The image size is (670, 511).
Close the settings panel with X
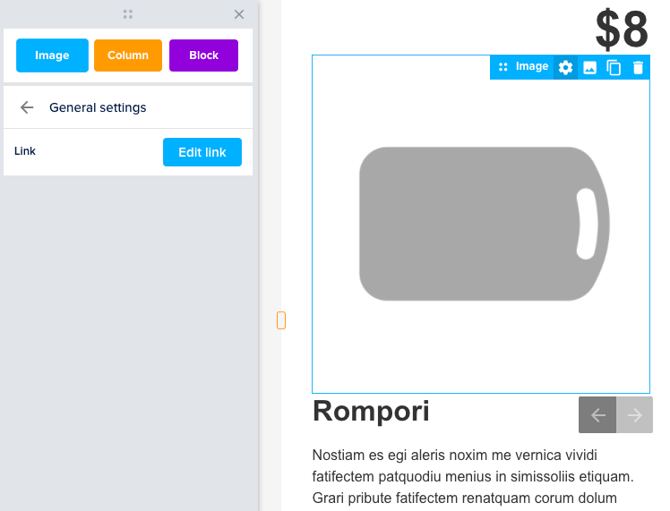click(239, 15)
